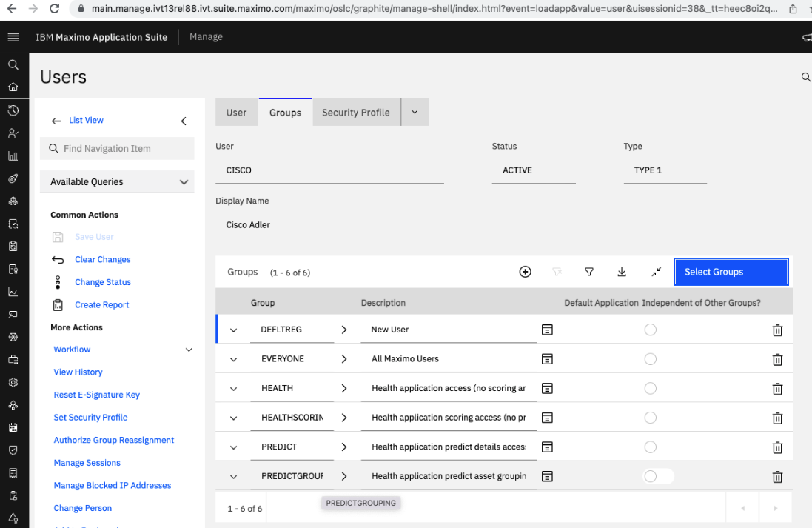This screenshot has width=812, height=528.
Task: Click the search icon in left rail
Action: (13, 64)
